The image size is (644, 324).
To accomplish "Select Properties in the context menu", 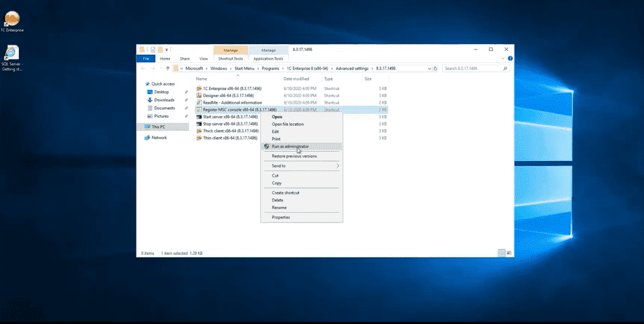I will [301, 217].
